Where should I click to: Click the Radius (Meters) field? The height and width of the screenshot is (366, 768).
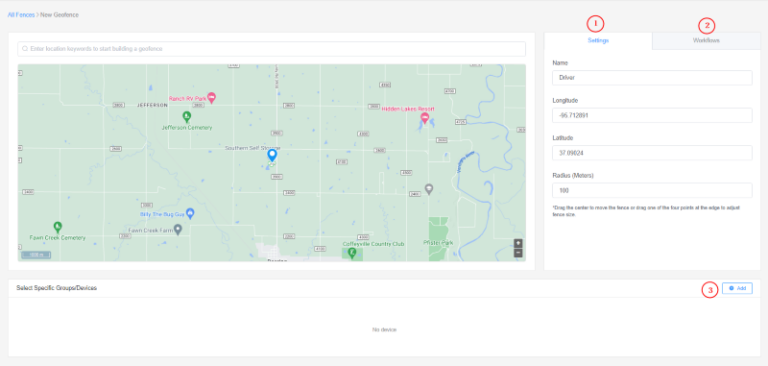[652, 190]
